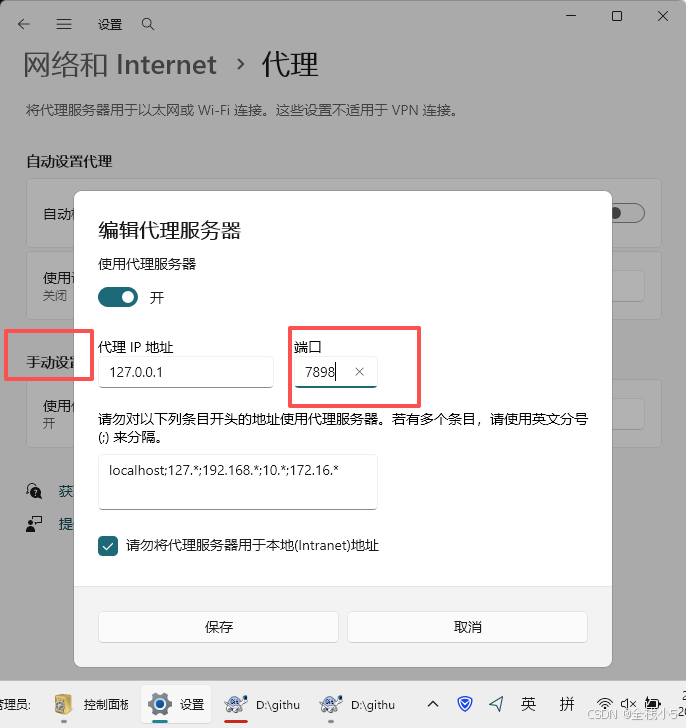Open the battery status tray icon

(653, 704)
